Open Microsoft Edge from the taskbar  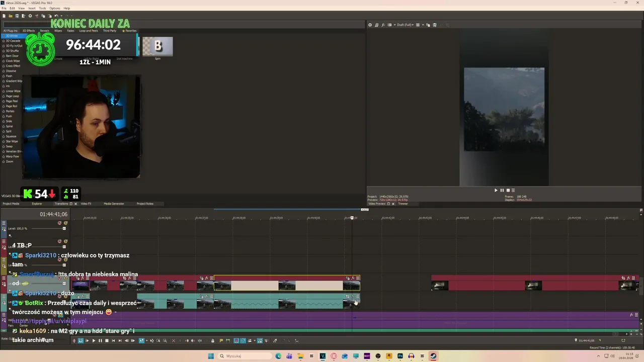(278, 356)
